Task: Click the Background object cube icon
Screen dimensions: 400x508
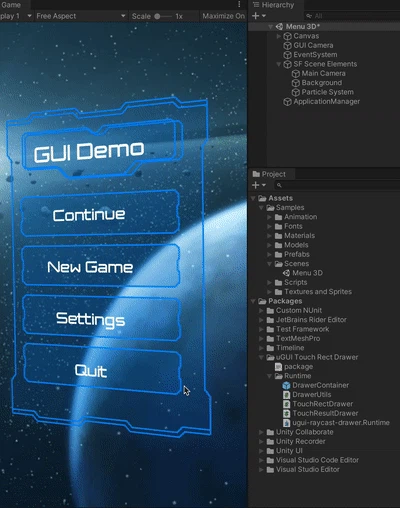Action: pyautogui.click(x=296, y=83)
